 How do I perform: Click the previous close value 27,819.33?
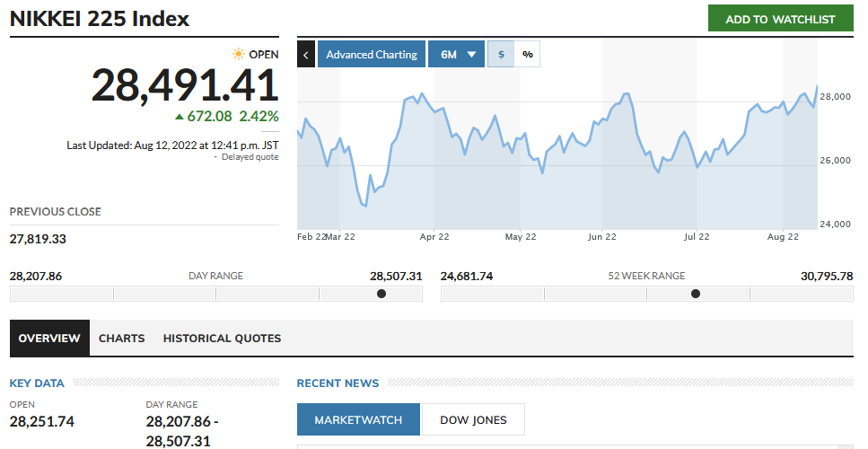click(x=38, y=239)
